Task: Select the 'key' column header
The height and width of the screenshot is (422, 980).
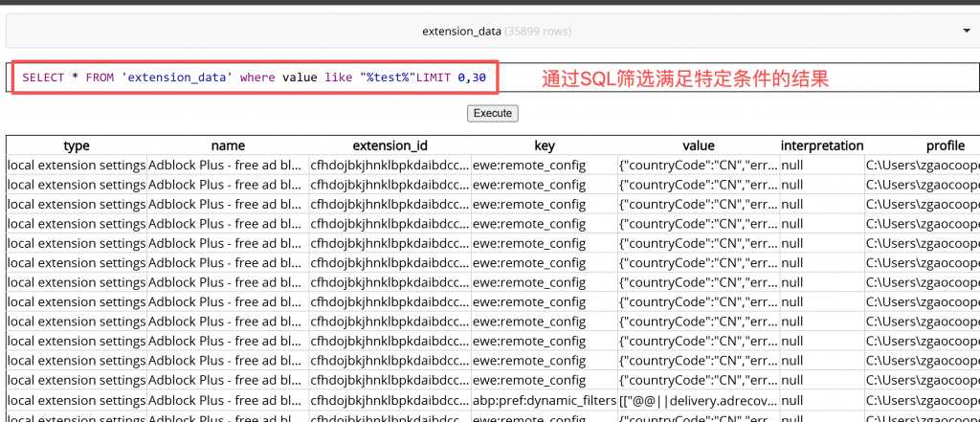Action: tap(544, 145)
